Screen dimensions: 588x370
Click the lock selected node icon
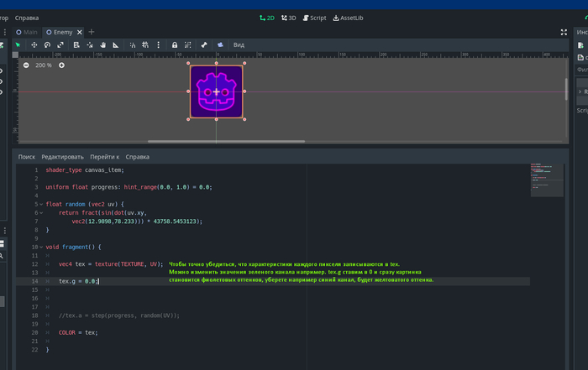coord(174,44)
